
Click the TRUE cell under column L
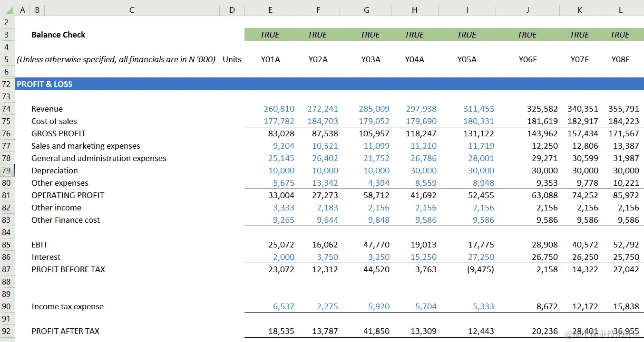[x=620, y=35]
